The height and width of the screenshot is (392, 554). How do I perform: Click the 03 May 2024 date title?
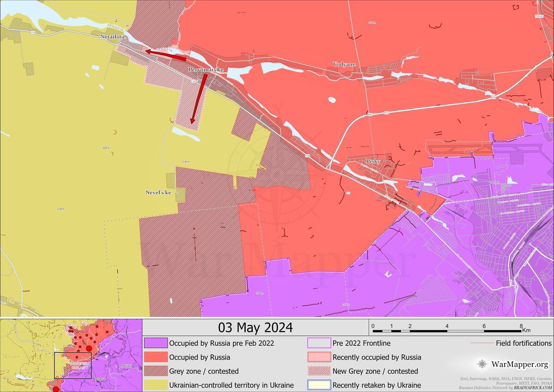pos(255,328)
